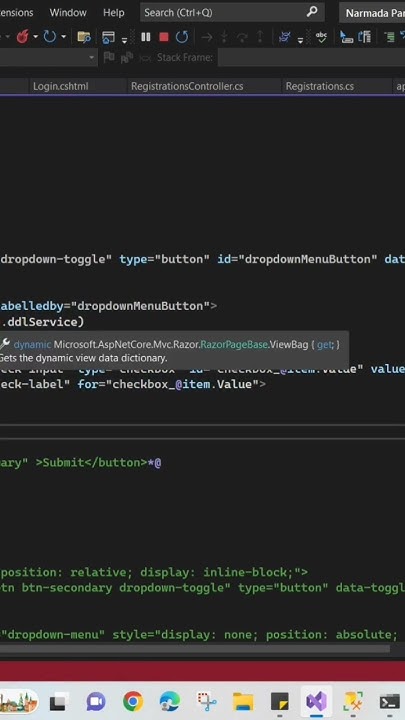The image size is (405, 720).
Task: Click the green indent lines icon
Action: tap(389, 37)
